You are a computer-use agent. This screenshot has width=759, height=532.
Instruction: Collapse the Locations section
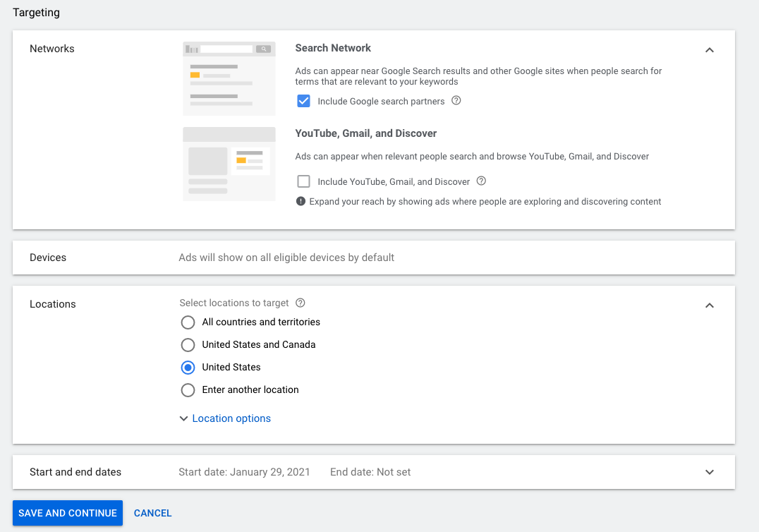tap(710, 306)
